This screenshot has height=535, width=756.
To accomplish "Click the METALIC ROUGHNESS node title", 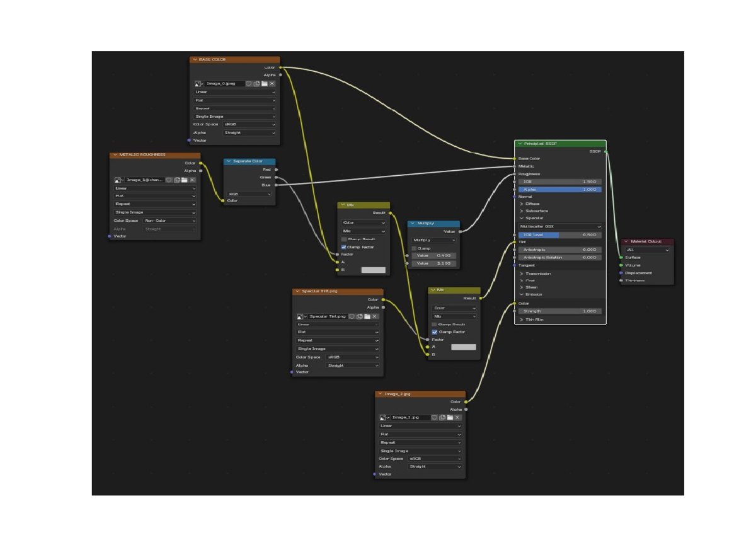I will 142,155.
